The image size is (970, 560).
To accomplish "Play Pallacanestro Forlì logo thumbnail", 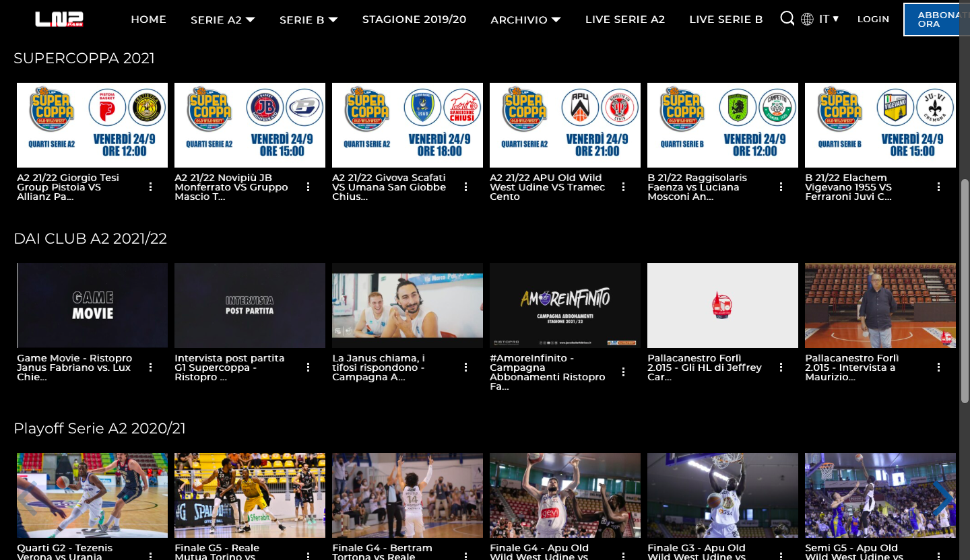I will point(723,306).
